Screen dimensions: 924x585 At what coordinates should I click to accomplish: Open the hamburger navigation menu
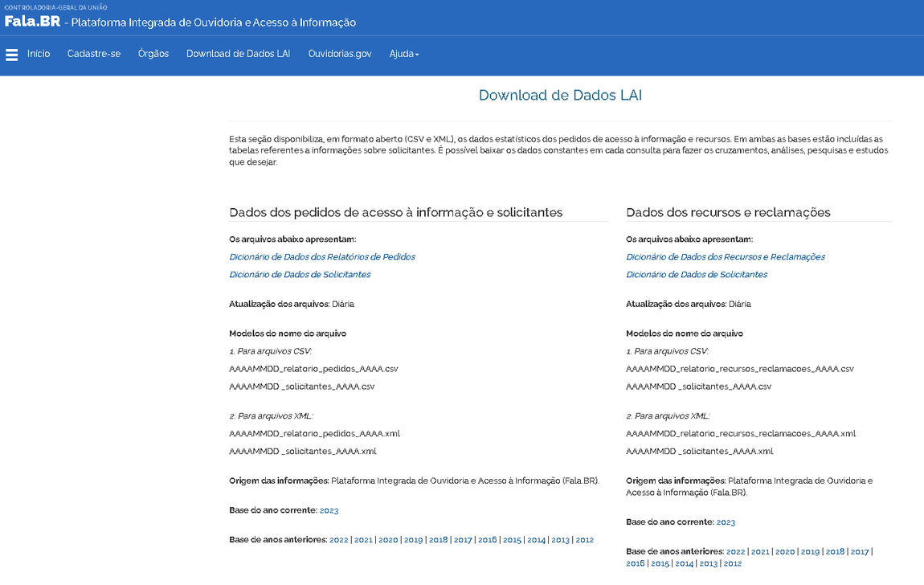11,54
